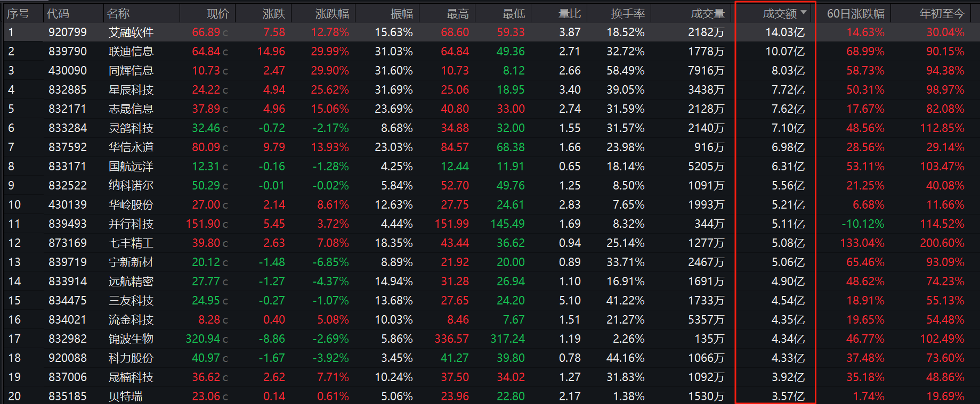
Task: Sort by the 成交额 column header
Action: 780,14
